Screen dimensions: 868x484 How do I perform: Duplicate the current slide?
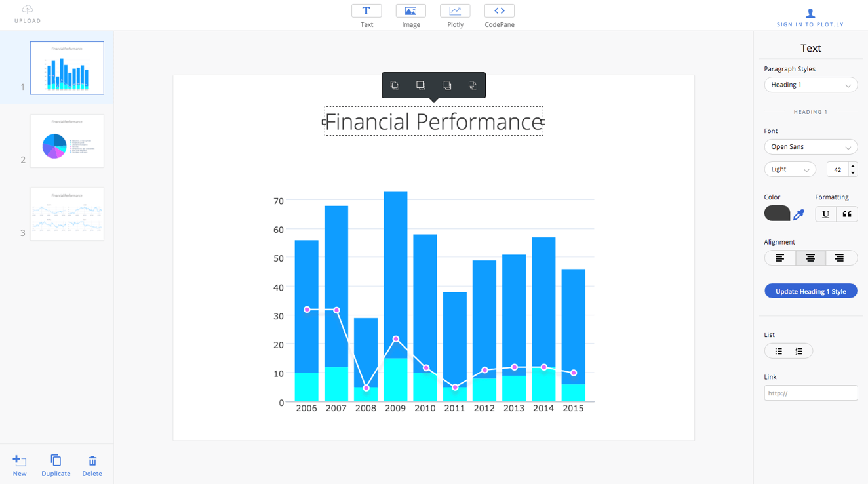coord(56,466)
